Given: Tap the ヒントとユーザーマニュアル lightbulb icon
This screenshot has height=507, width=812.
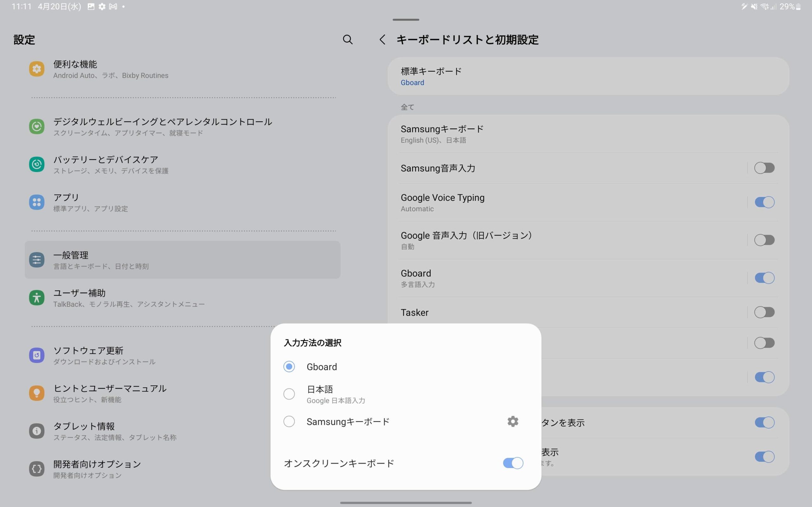Looking at the screenshot, I should (36, 393).
